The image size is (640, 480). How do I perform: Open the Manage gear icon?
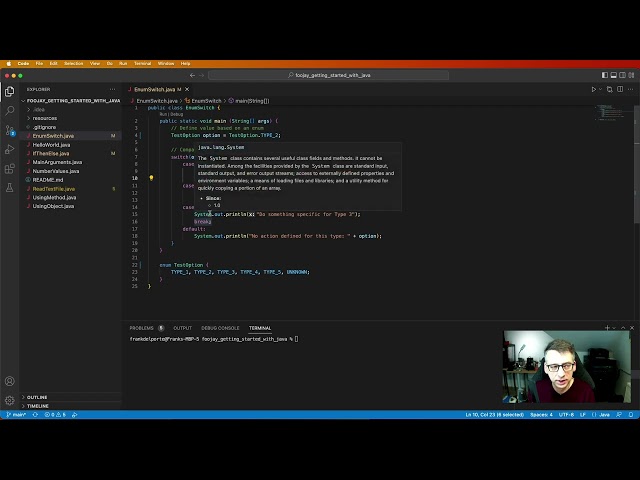10,400
